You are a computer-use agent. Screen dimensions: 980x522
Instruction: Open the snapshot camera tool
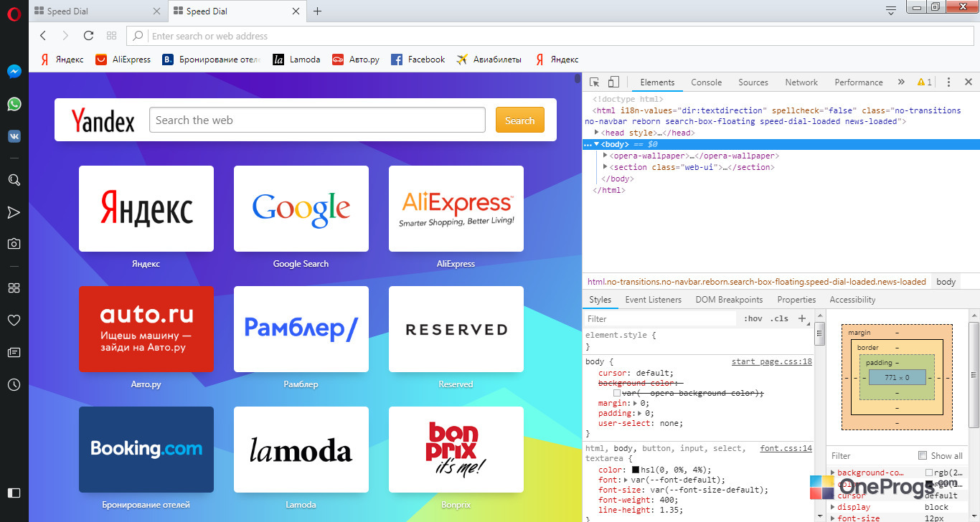click(x=14, y=244)
